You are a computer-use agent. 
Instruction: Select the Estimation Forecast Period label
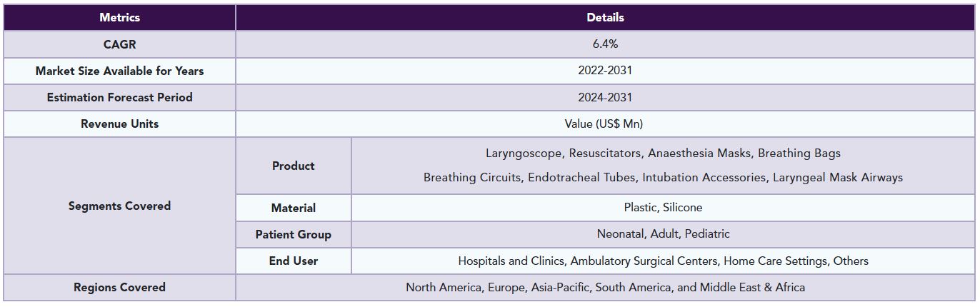click(119, 97)
